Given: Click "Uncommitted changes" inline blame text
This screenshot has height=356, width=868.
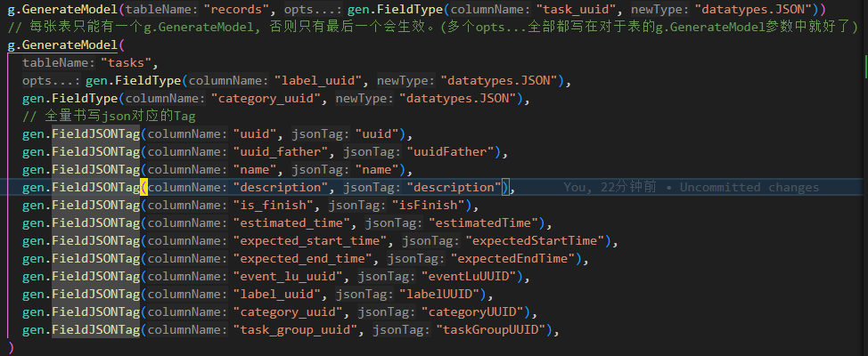Looking at the screenshot, I should (749, 188).
